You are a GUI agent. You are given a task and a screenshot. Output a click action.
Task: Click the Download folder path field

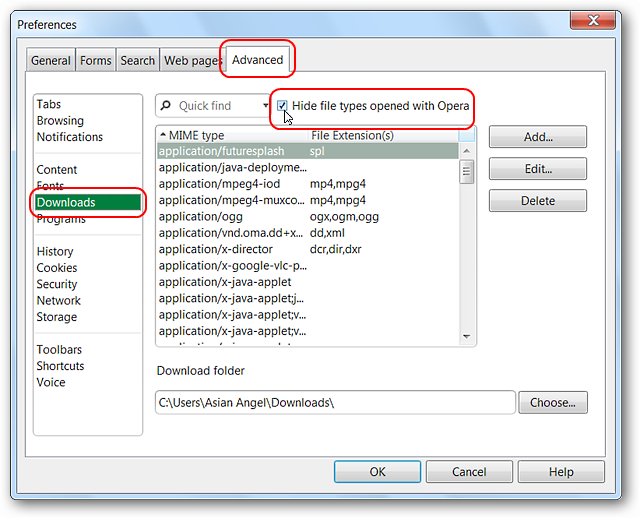point(335,402)
